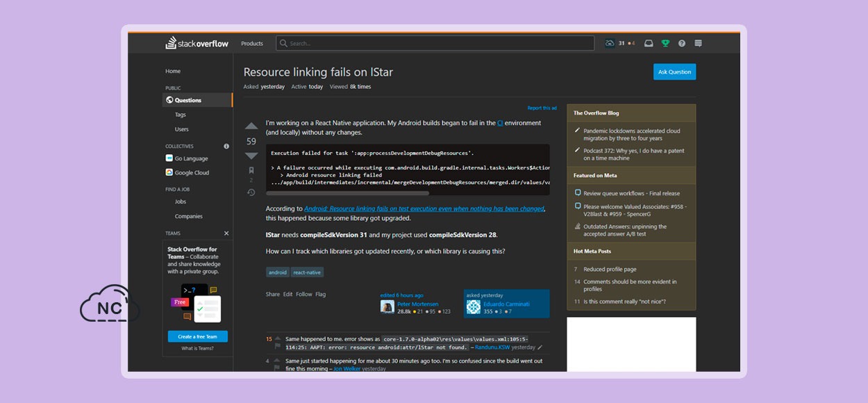Bookmark the question
The width and height of the screenshot is (868, 403).
[x=251, y=170]
